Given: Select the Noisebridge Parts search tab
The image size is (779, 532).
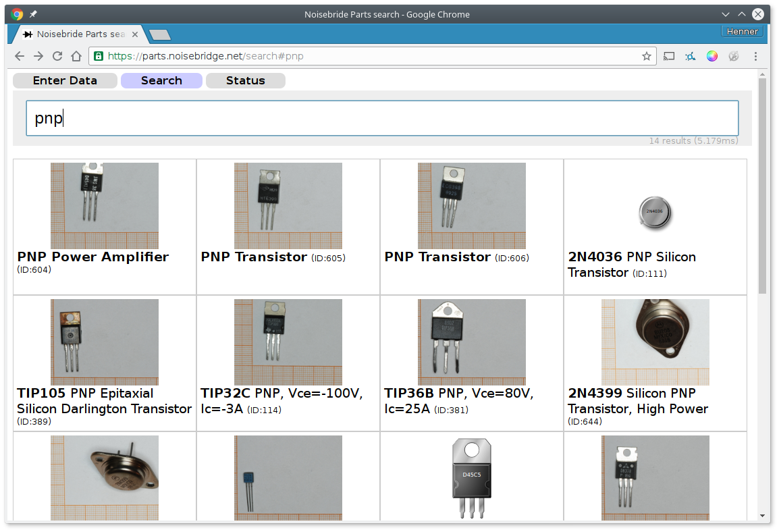Looking at the screenshot, I should coord(80,34).
